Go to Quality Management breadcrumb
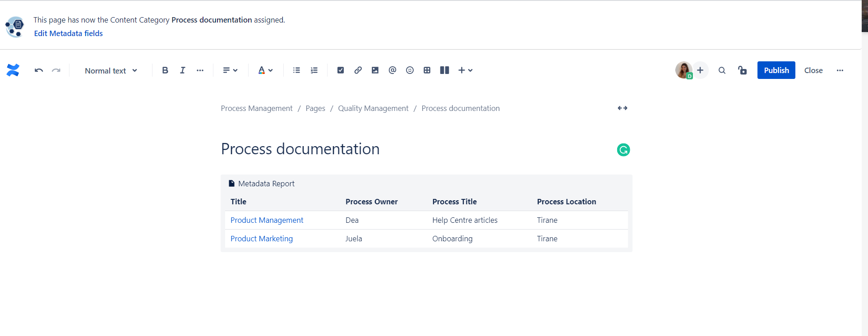Viewport: 868px width, 336px height. pyautogui.click(x=373, y=108)
